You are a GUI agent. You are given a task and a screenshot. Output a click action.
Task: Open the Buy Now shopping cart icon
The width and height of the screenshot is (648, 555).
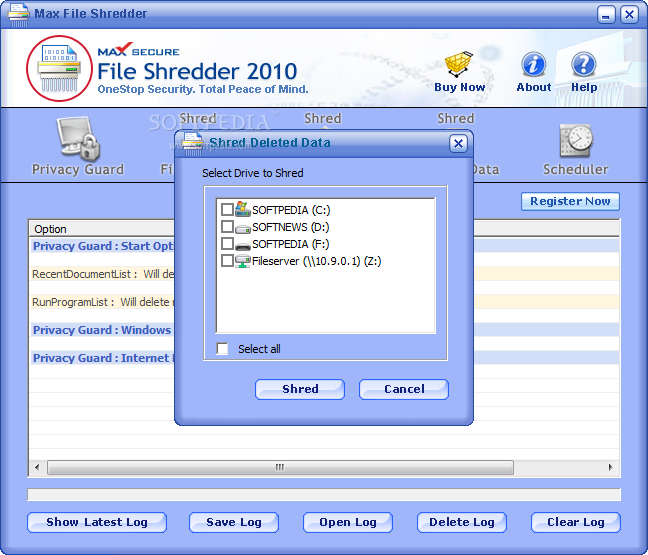459,64
